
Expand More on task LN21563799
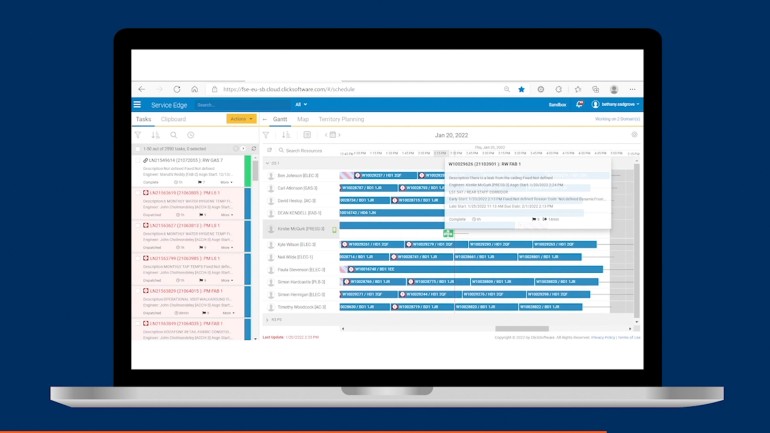click(226, 280)
